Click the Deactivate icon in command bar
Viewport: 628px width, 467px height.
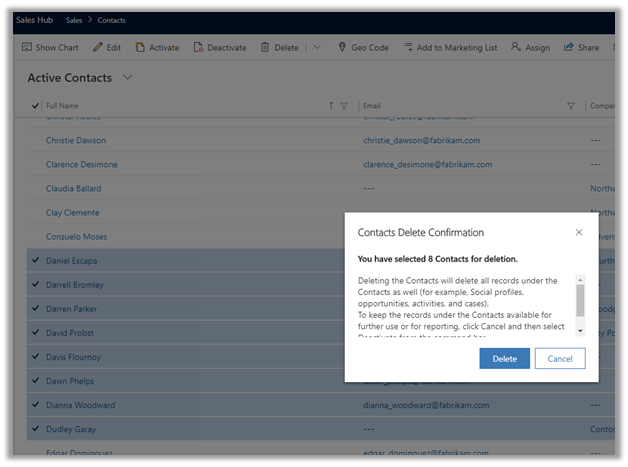[x=199, y=47]
